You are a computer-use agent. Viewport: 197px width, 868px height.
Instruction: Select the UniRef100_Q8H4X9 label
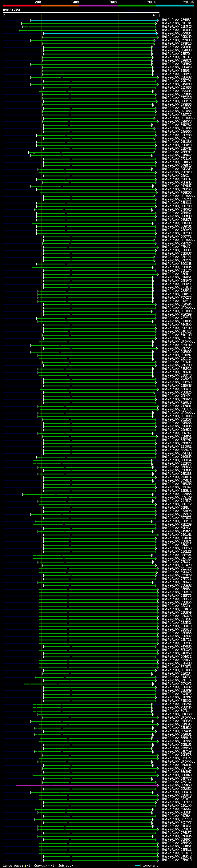[x=177, y=67]
